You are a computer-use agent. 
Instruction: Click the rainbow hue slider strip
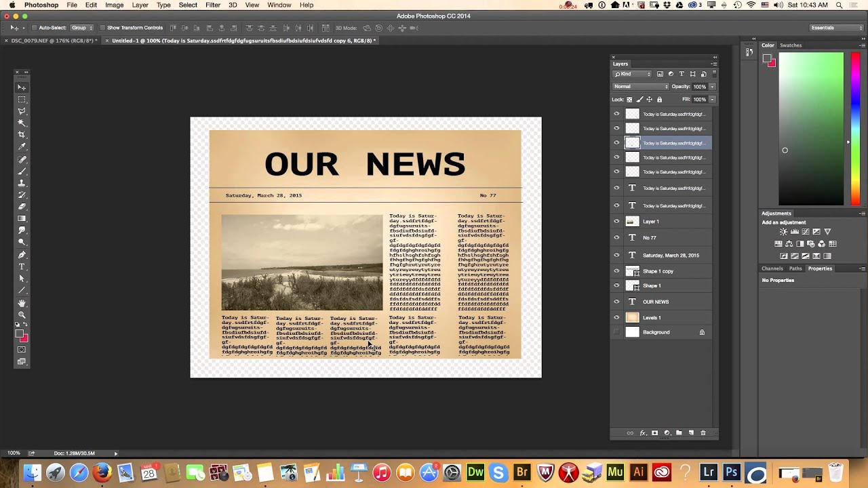(x=855, y=129)
